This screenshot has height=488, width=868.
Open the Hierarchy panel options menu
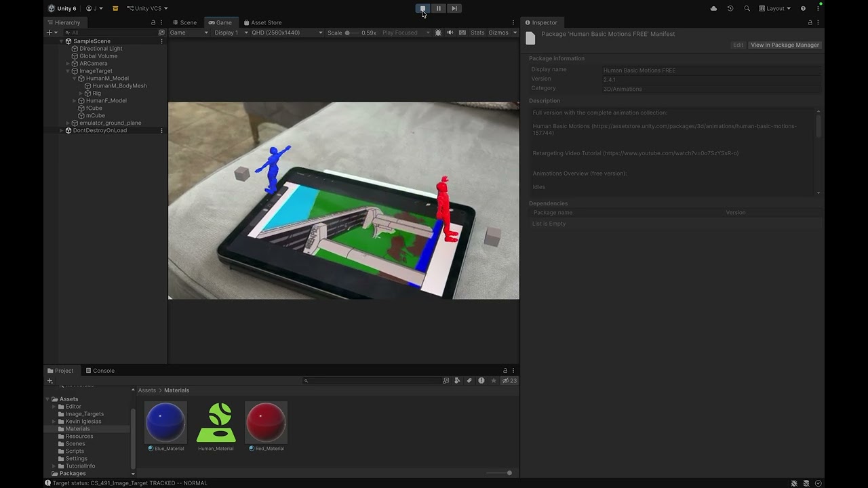pyautogui.click(x=161, y=22)
